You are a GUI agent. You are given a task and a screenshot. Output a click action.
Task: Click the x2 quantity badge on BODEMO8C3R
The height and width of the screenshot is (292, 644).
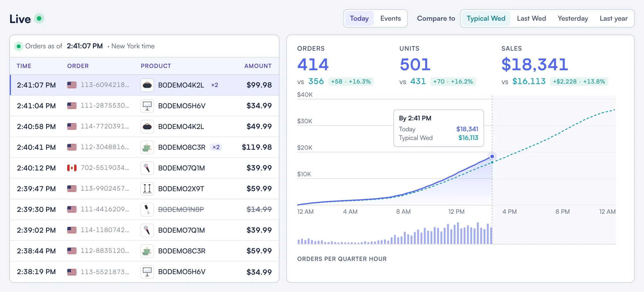pyautogui.click(x=216, y=147)
